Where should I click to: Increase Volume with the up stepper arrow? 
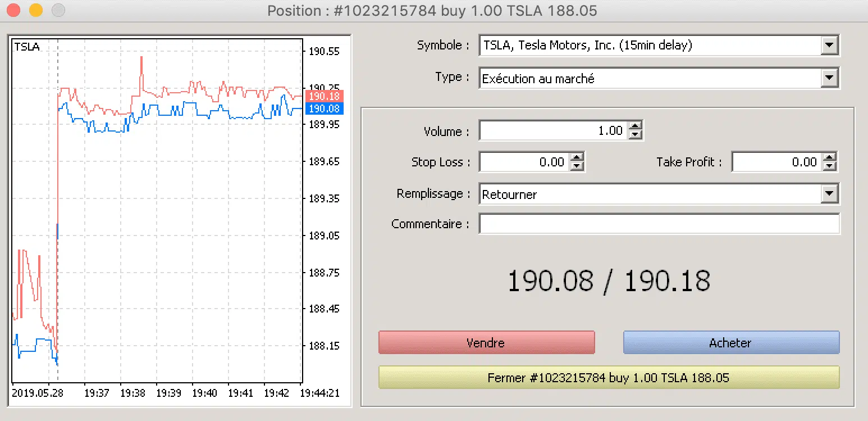(x=635, y=127)
